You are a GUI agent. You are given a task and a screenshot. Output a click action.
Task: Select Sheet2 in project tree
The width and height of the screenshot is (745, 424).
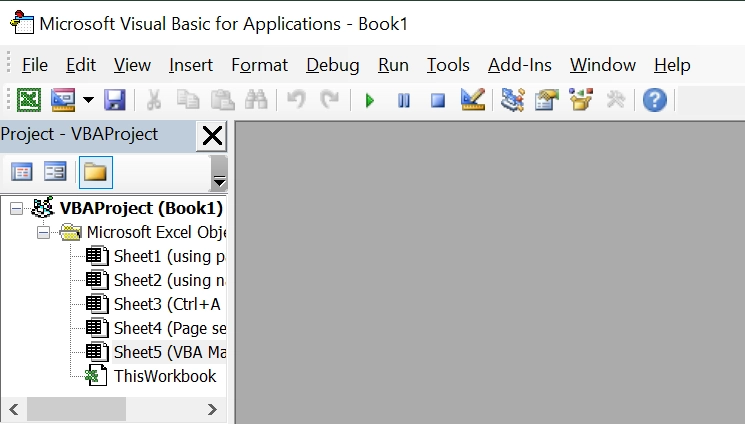coord(169,280)
